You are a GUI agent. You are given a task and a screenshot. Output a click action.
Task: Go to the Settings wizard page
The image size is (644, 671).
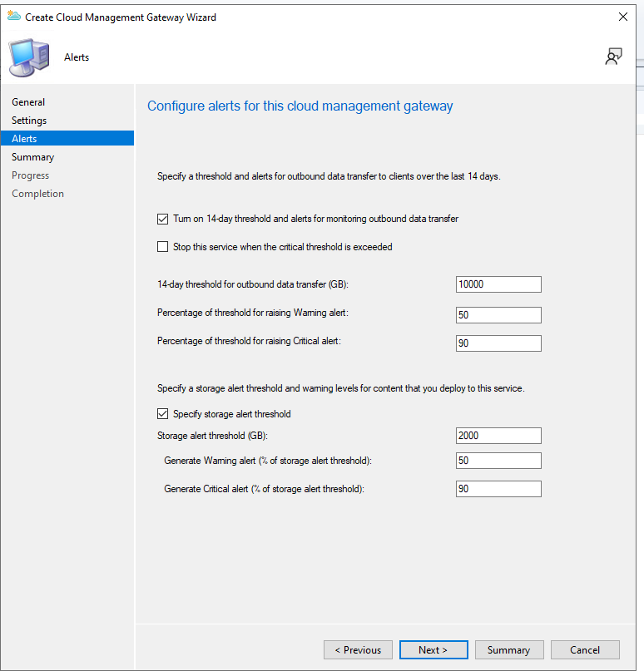point(29,121)
